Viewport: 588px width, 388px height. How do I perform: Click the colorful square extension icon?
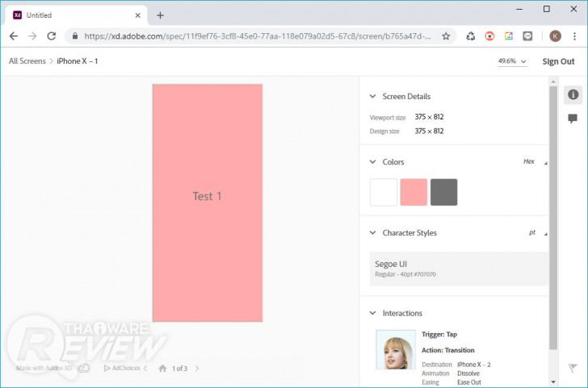(509, 36)
